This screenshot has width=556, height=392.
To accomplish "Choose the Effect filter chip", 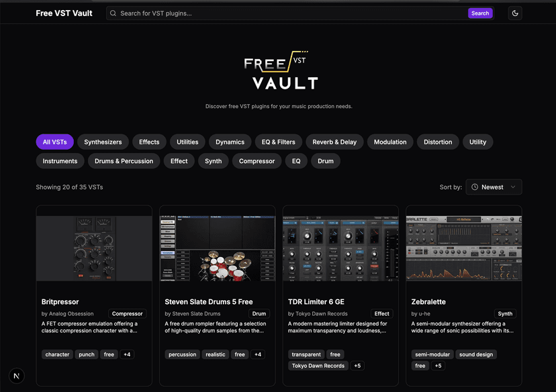I will tap(179, 161).
